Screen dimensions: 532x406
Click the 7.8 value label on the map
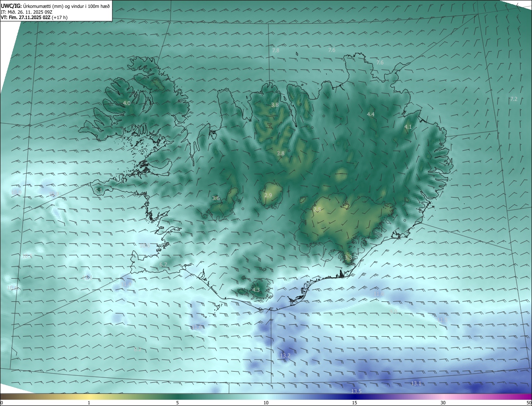pyautogui.click(x=276, y=51)
